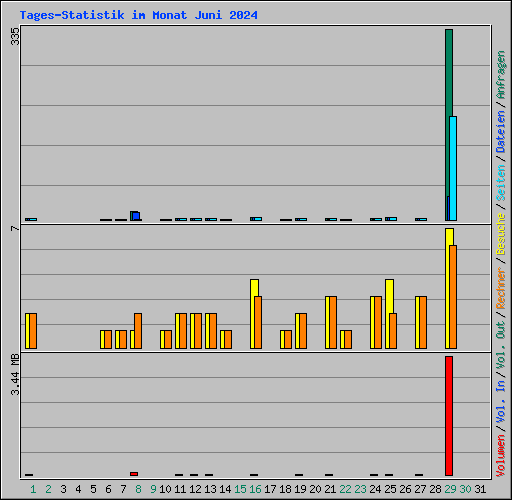Click the 'Dateien' legend label
Viewport: 512px width, 500px height.
501,132
